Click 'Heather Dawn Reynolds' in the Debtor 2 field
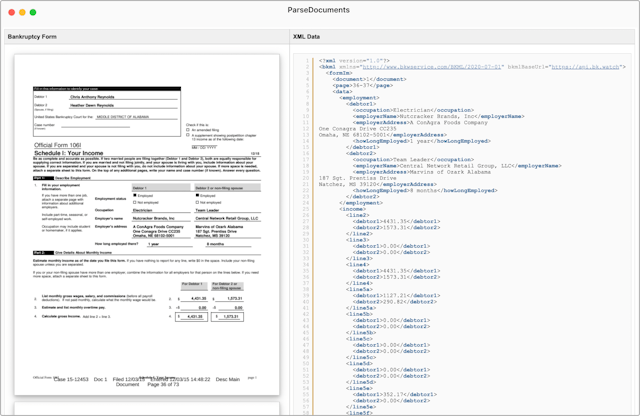 (x=92, y=105)
